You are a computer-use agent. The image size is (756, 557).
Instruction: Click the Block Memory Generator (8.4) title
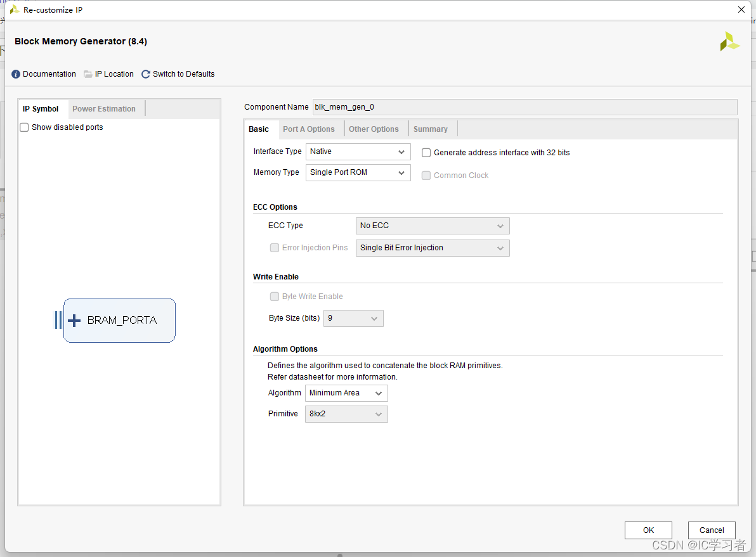point(81,41)
